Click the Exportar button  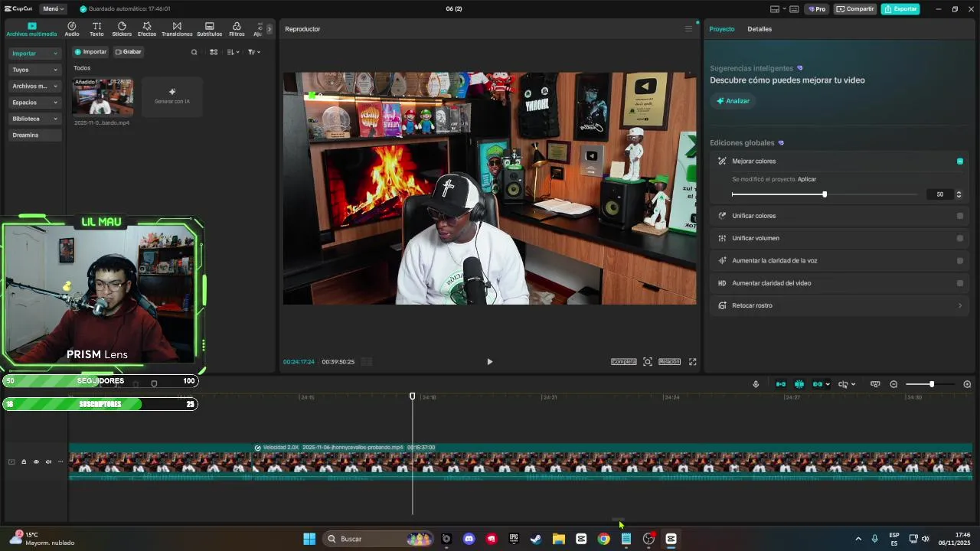coord(900,9)
